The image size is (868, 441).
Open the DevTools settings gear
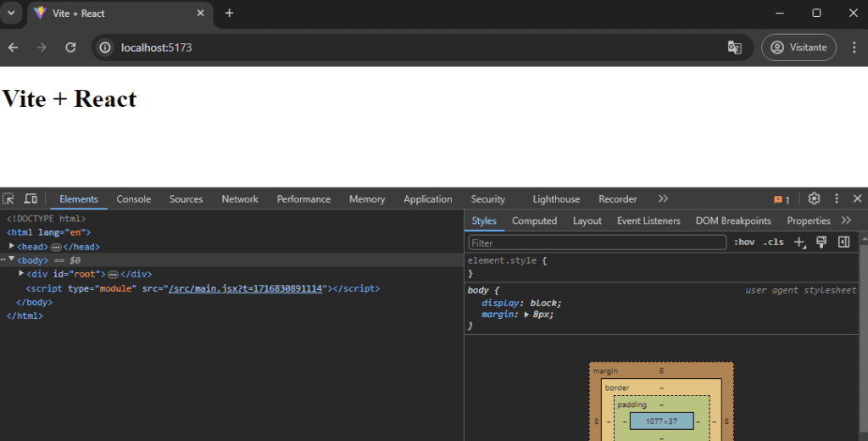click(814, 198)
